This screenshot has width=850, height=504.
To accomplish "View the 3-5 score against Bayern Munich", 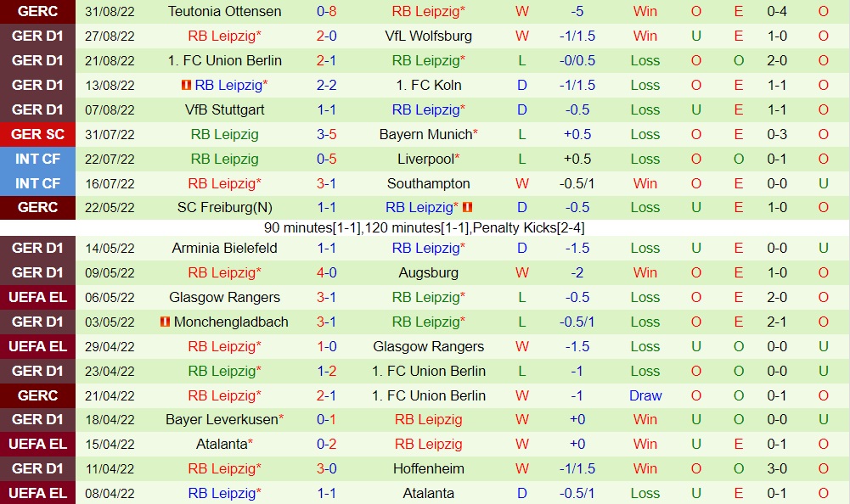I will coord(327,134).
